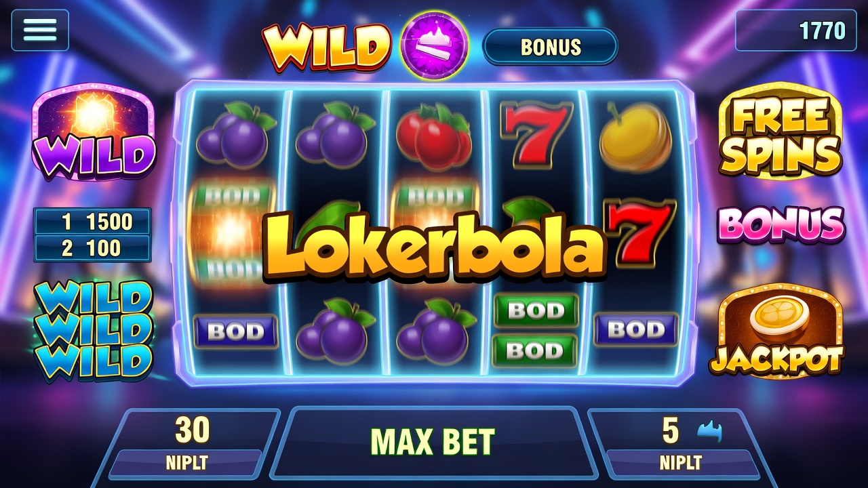Click the golden orange fruit in fifth reel

[635, 138]
